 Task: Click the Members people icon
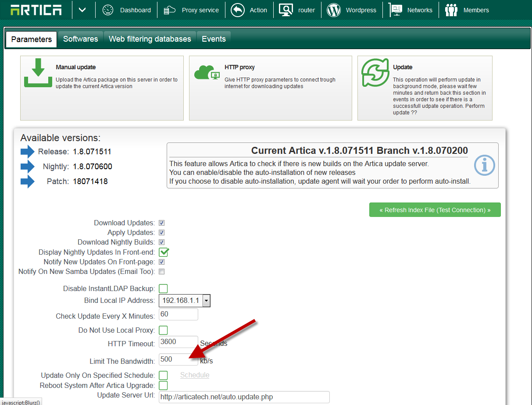coord(451,10)
